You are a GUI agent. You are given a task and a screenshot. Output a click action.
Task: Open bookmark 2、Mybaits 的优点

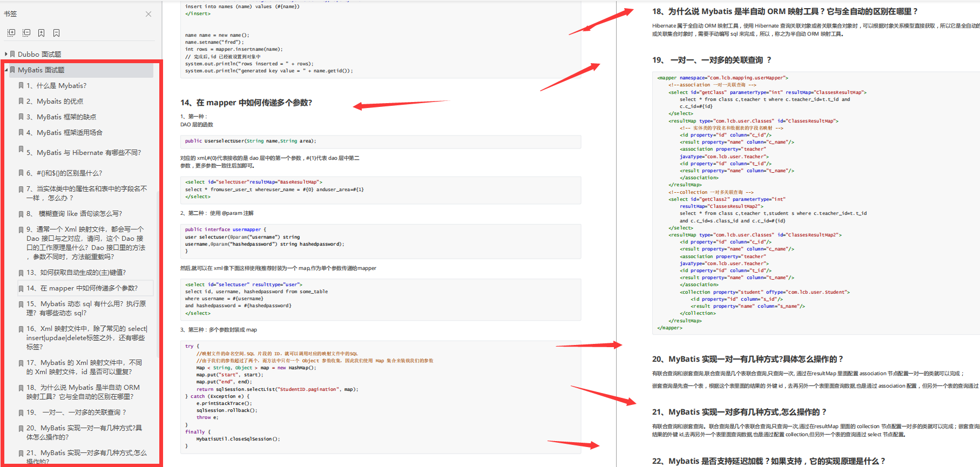point(55,101)
